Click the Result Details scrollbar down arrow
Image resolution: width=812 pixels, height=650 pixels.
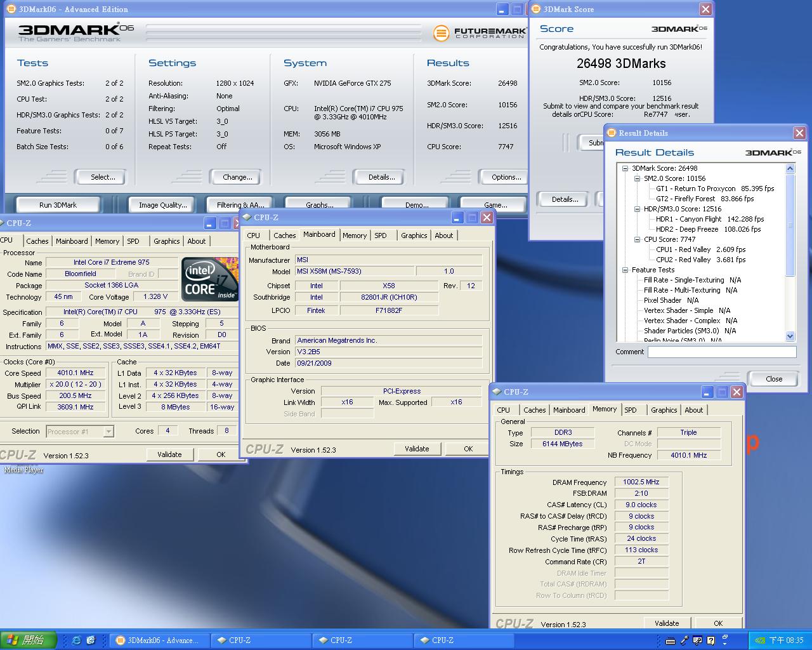[790, 336]
